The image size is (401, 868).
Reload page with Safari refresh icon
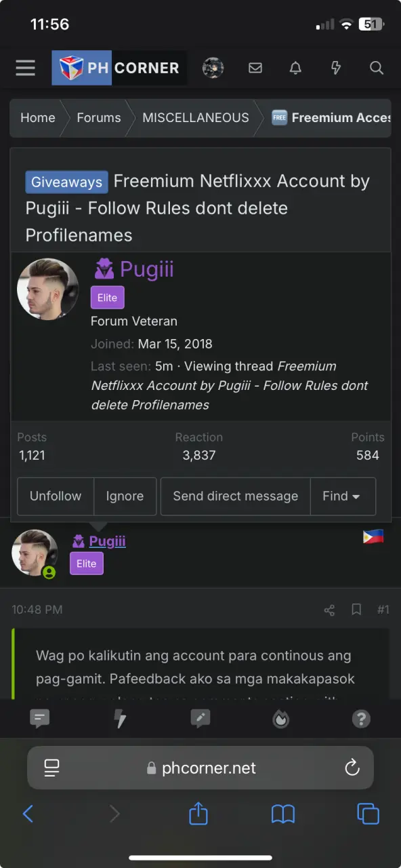coord(352,768)
